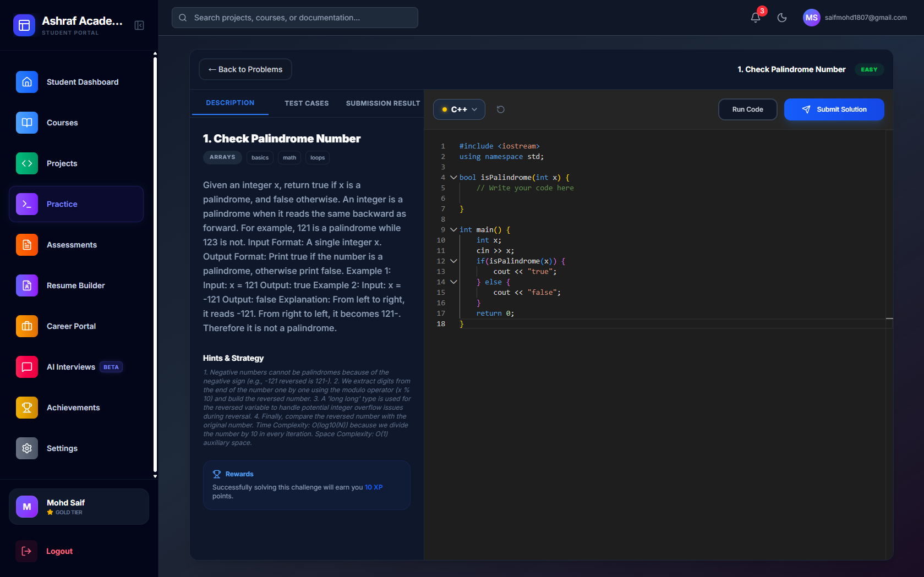Click the ARRAYS tag badge
This screenshot has height=577, width=924.
tap(222, 157)
